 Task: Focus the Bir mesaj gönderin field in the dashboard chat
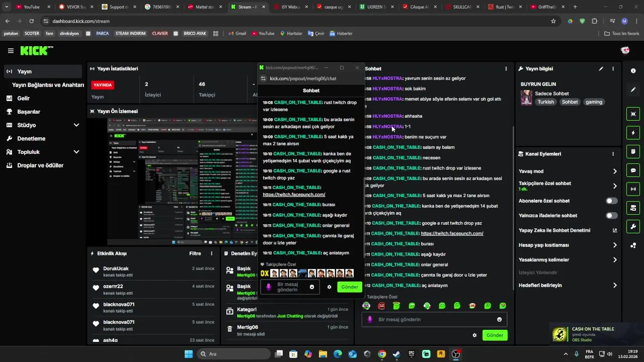[434, 319]
